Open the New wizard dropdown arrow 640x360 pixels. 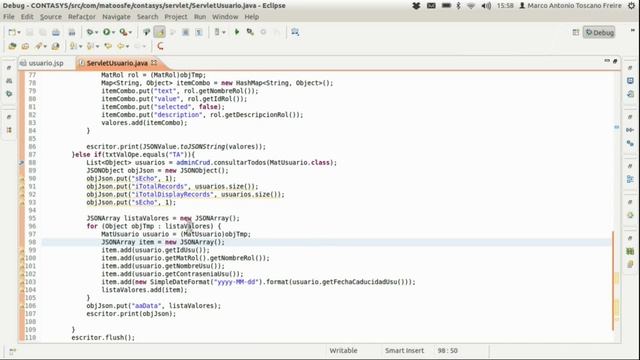click(x=19, y=33)
